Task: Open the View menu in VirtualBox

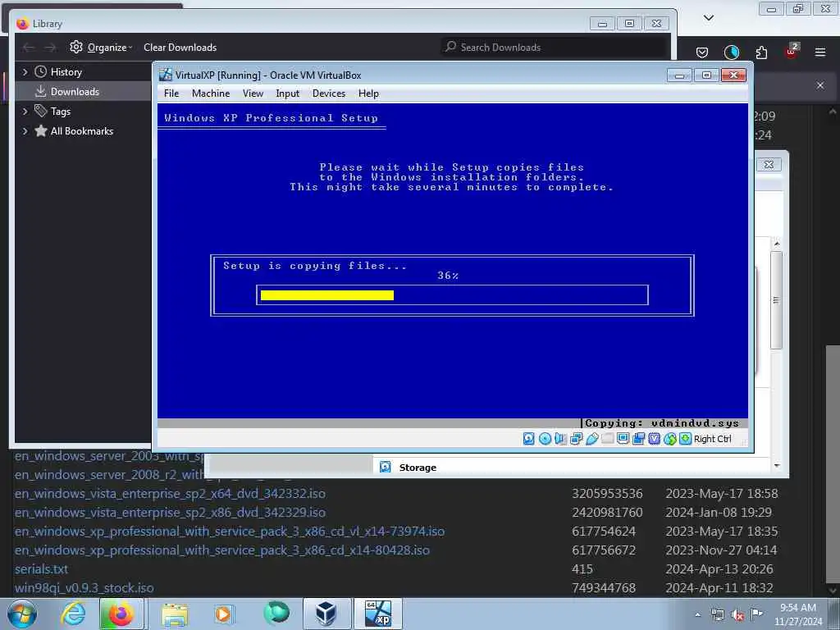Action: pyautogui.click(x=253, y=94)
